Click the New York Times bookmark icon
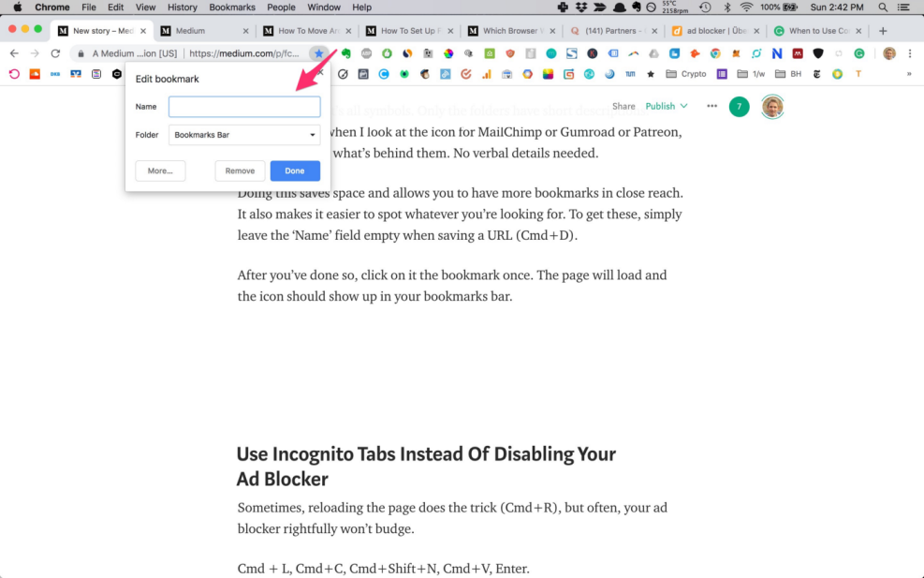The height and width of the screenshot is (578, 924). tap(816, 74)
